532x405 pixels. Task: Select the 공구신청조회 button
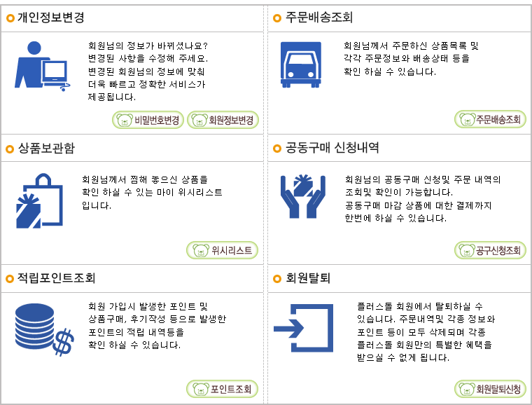[x=490, y=250]
